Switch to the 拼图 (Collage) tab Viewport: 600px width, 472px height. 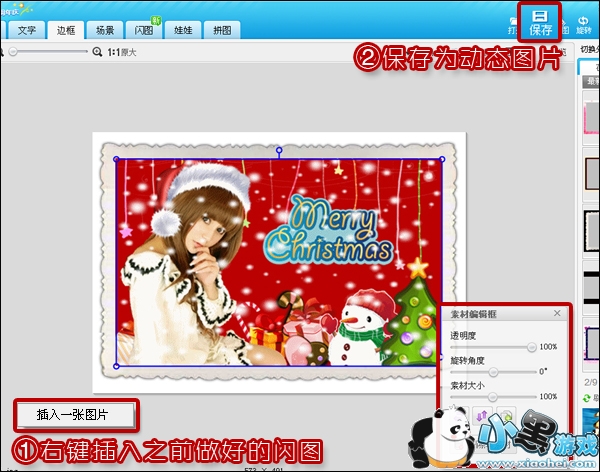coord(221,30)
